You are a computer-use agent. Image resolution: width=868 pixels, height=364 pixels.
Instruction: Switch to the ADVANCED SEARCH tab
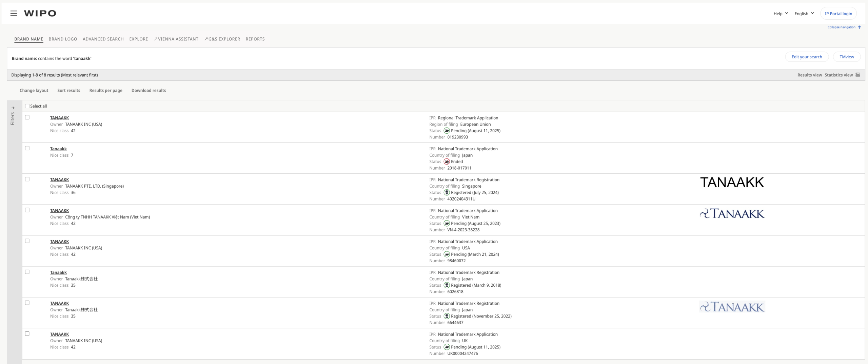[x=103, y=39]
